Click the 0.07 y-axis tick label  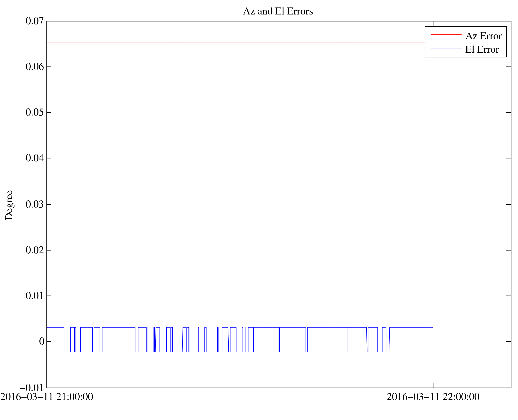[x=34, y=21]
